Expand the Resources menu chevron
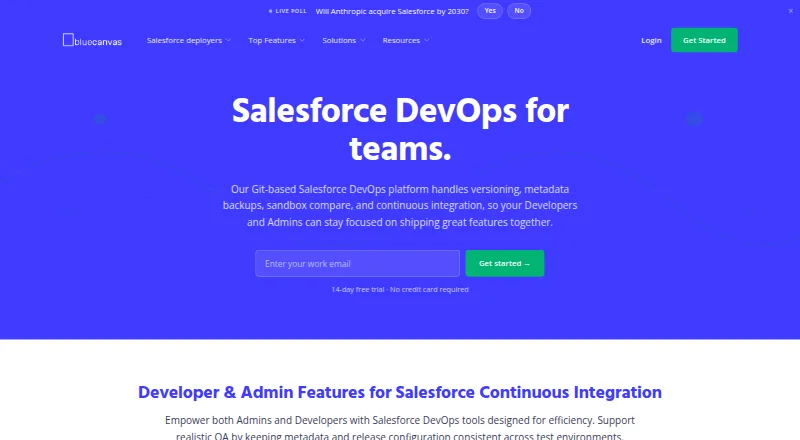This screenshot has width=800, height=440. 427,40
